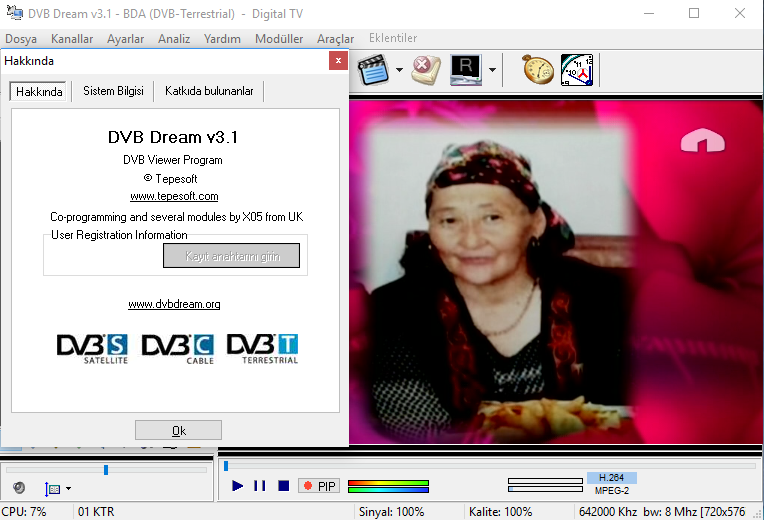
Task: Click the H.264 codec indicator
Action: (x=611, y=478)
